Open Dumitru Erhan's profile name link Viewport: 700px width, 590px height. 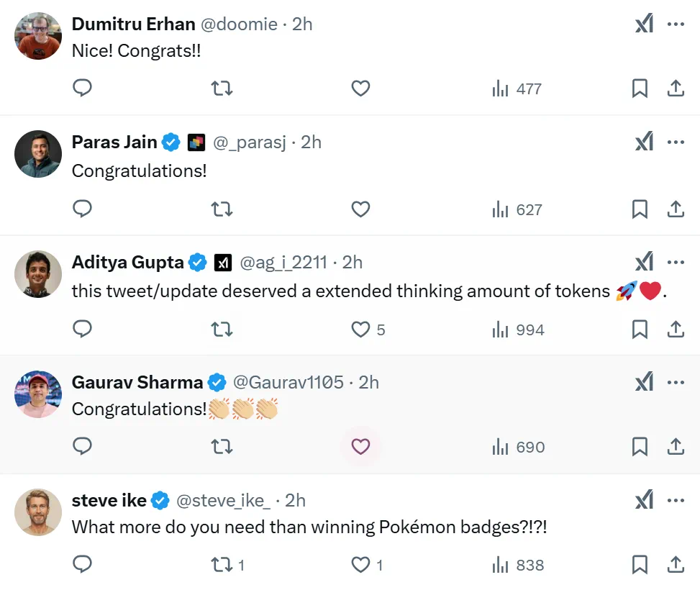coord(133,24)
